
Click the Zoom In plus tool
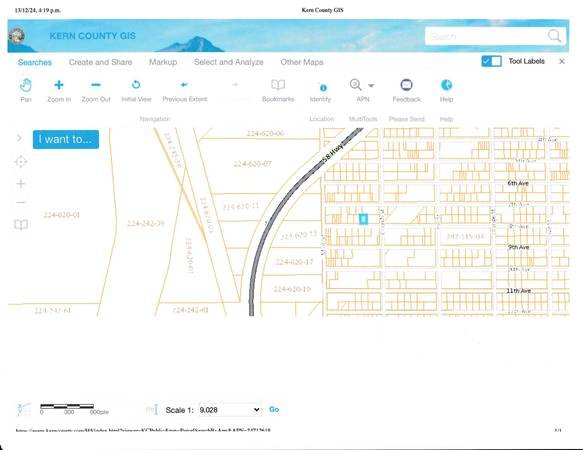[59, 85]
